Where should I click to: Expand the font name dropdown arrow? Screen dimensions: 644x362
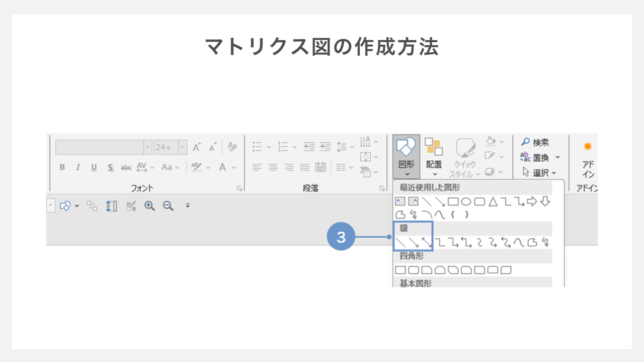[x=147, y=147]
